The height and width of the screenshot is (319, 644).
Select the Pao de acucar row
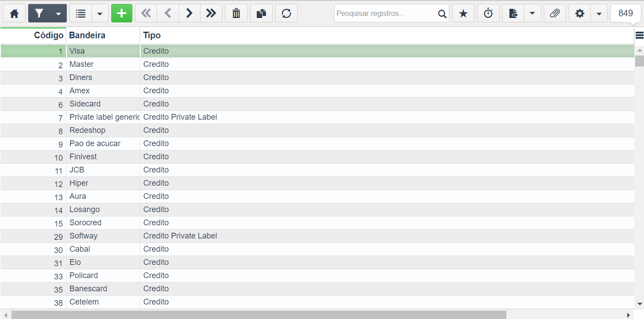[x=317, y=143]
